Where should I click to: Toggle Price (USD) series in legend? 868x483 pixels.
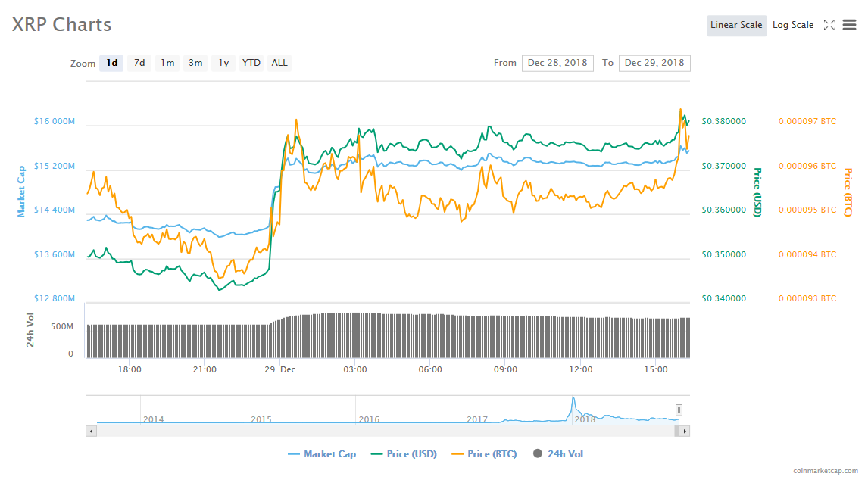pos(404,454)
